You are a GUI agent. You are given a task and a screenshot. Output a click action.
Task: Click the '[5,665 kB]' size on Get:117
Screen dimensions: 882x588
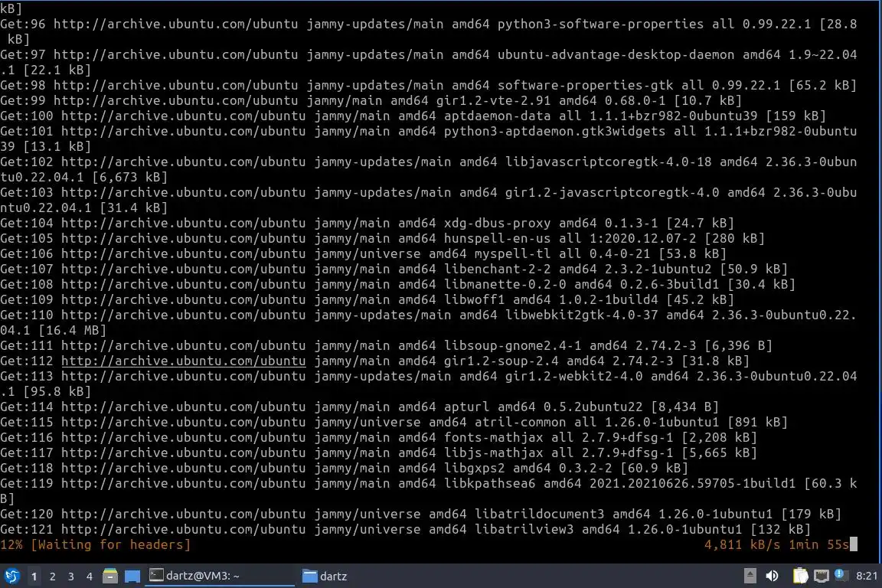[x=719, y=452]
